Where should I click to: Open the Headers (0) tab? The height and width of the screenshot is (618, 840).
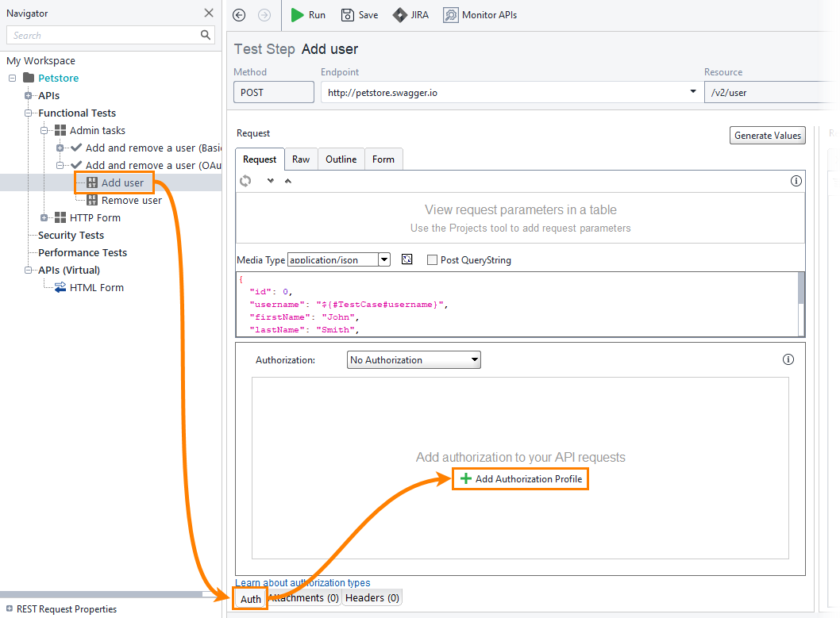pyautogui.click(x=372, y=597)
